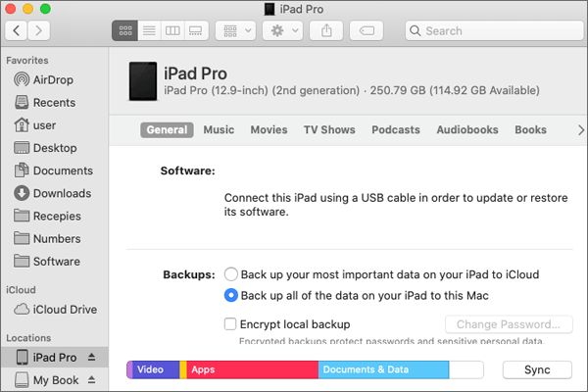
Task: Click the Share toolbar icon
Action: [x=325, y=31]
